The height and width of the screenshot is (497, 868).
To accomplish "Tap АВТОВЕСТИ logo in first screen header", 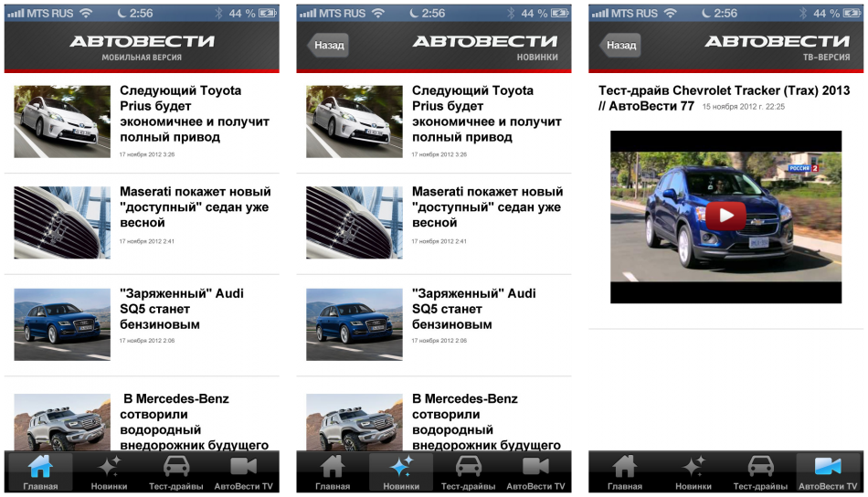I will 142,41.
